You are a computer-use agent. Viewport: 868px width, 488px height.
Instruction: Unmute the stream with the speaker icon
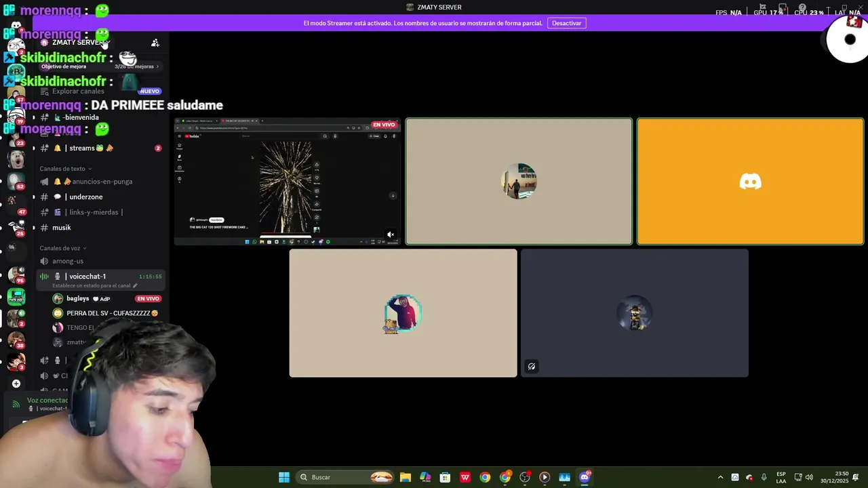coord(391,235)
